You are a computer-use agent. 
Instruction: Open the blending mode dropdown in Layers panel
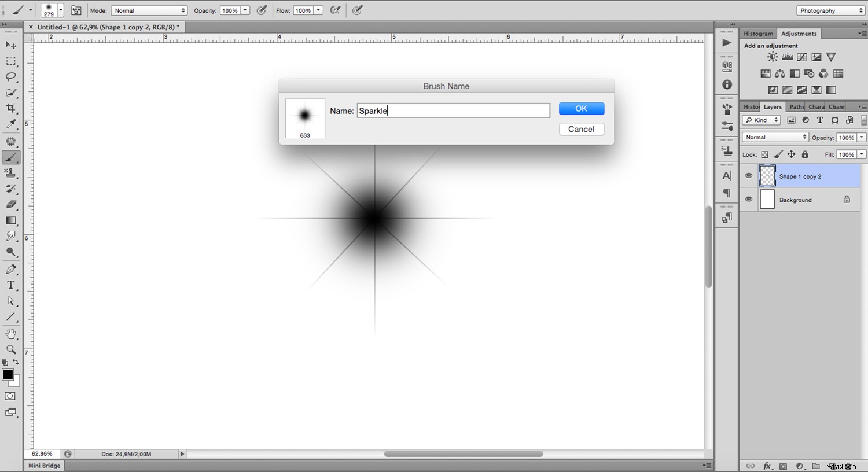(775, 137)
